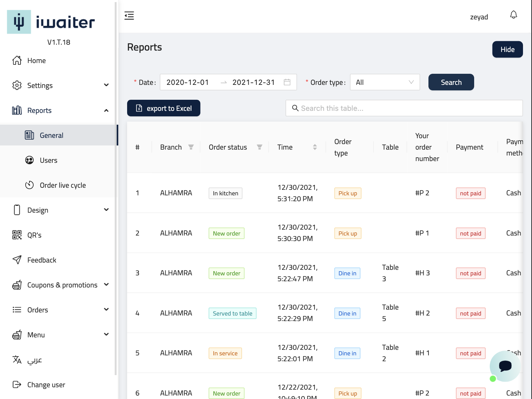Click the iwaiter logo
The width and height of the screenshot is (532, 399).
coord(51,22)
